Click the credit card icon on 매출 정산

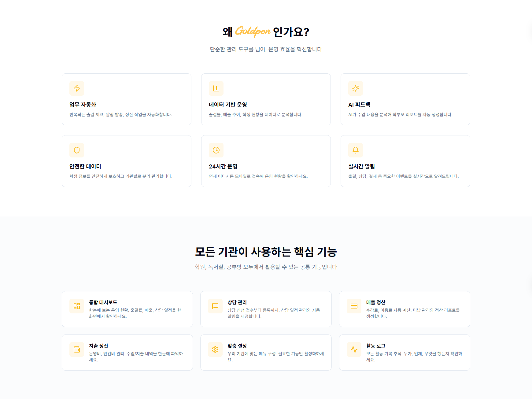[x=354, y=306]
